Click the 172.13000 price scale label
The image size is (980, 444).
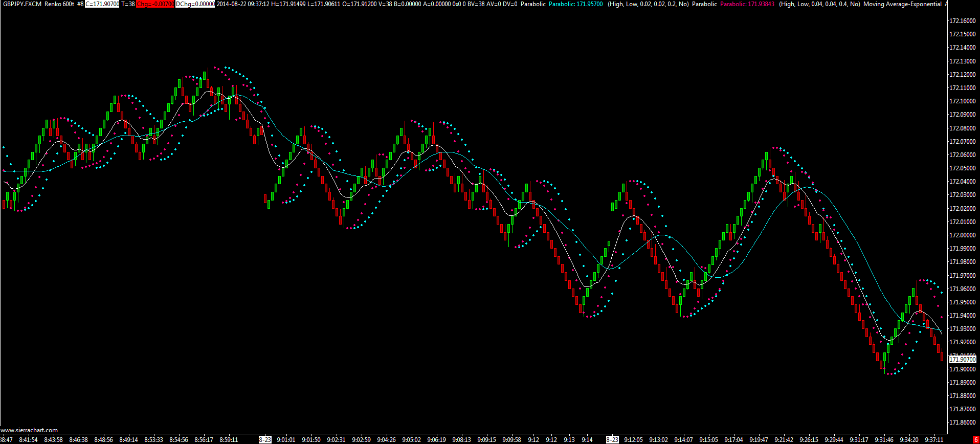point(962,61)
